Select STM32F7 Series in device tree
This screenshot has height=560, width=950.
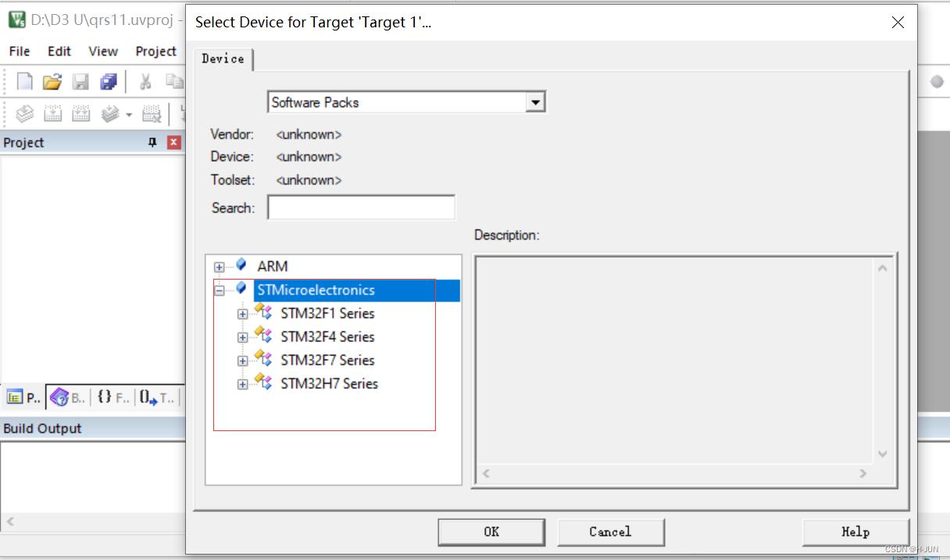coord(327,360)
